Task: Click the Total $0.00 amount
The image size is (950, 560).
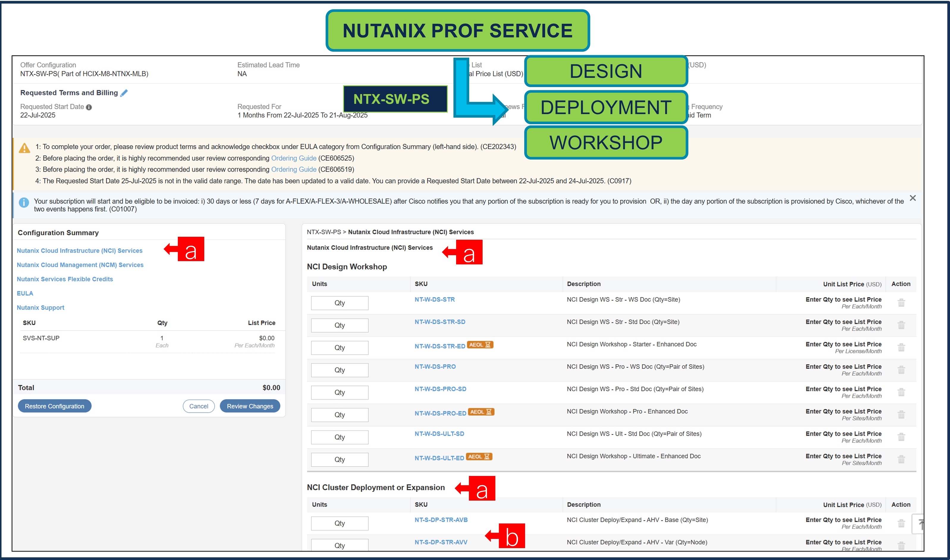Action: 271,388
